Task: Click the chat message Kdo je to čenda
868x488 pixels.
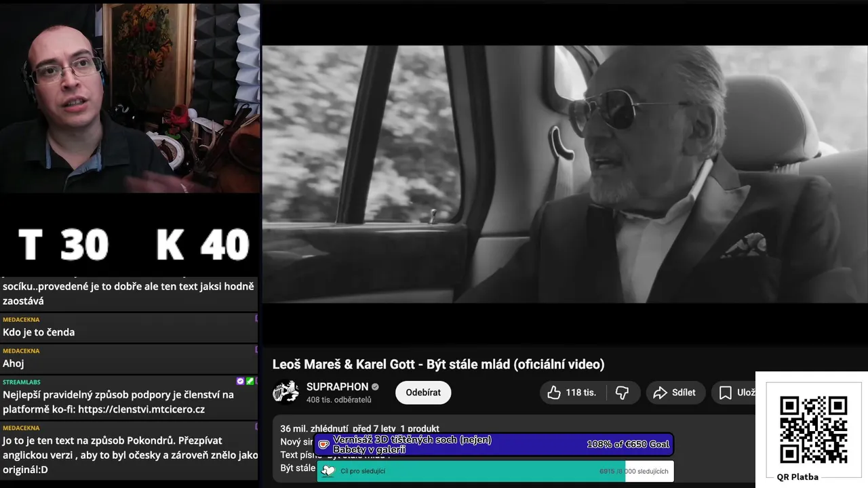Action: [x=39, y=332]
